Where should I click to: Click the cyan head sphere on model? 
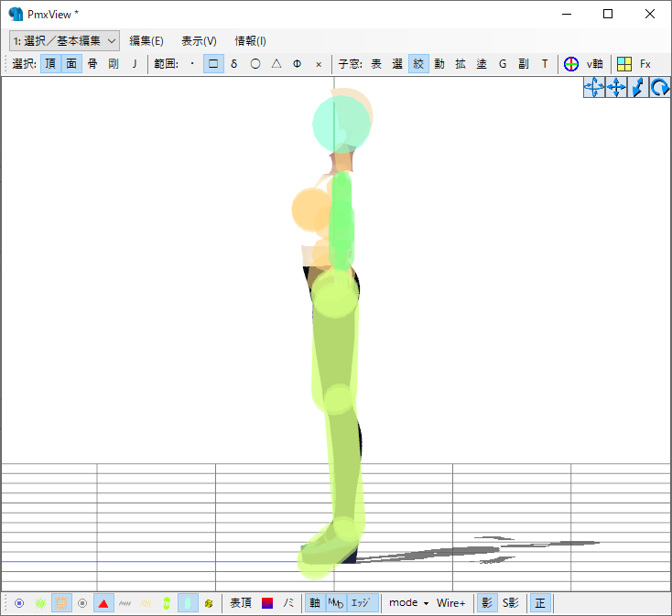pos(341,124)
